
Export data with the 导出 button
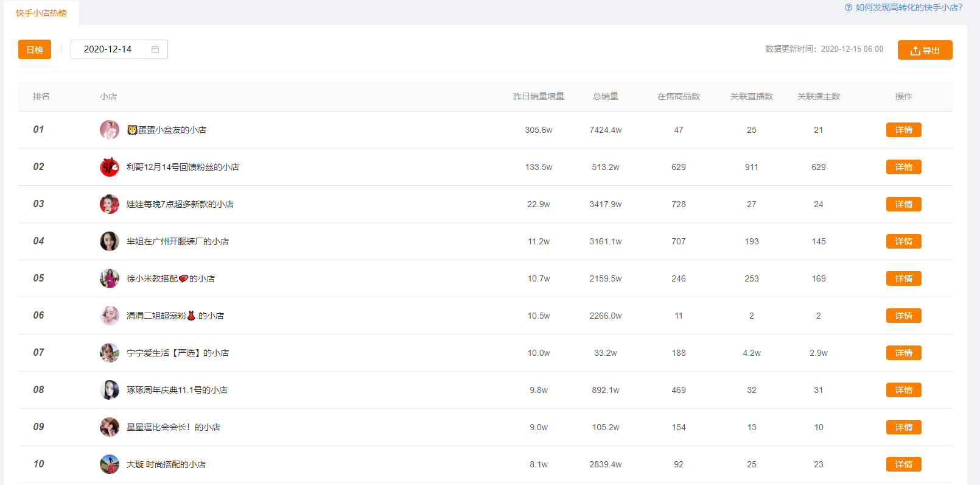(925, 50)
